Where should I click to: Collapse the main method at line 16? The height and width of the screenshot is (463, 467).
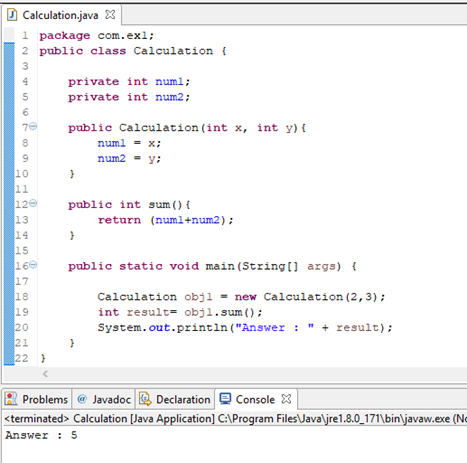coord(33,265)
